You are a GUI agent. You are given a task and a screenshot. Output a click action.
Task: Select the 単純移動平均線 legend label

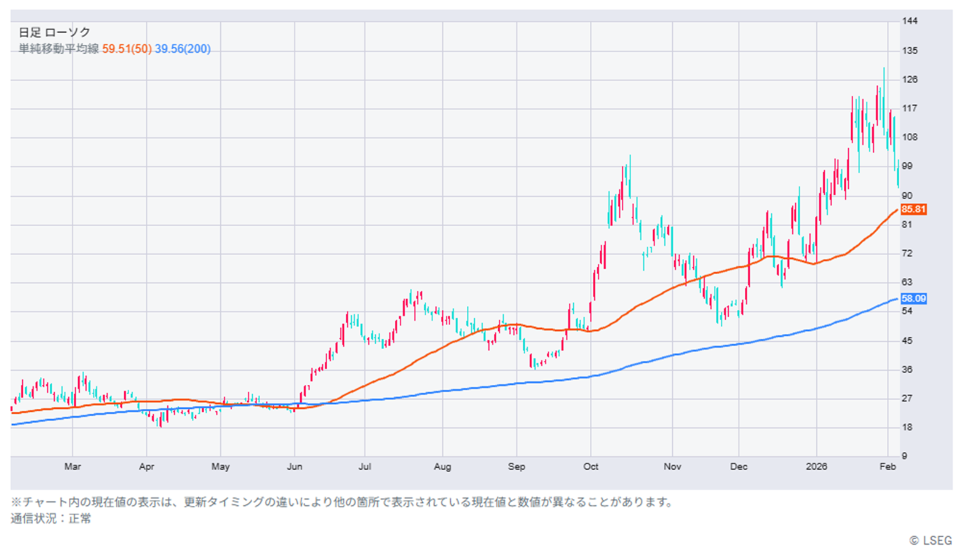coord(58,49)
